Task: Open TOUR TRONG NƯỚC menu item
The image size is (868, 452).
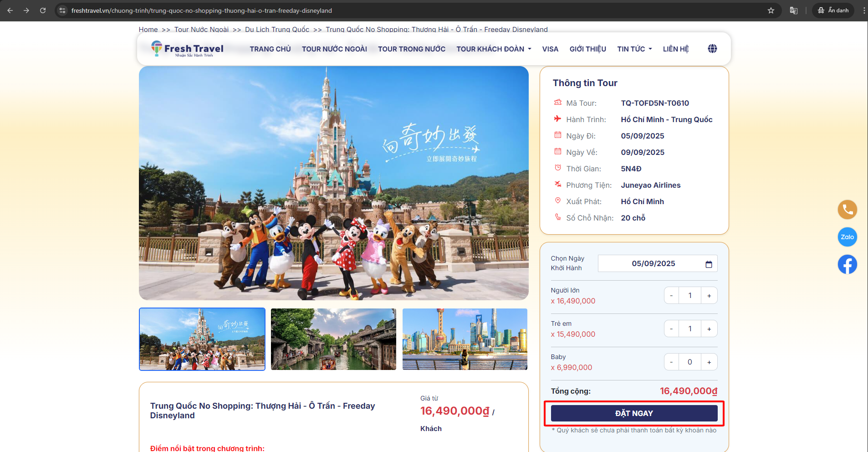Action: 412,49
